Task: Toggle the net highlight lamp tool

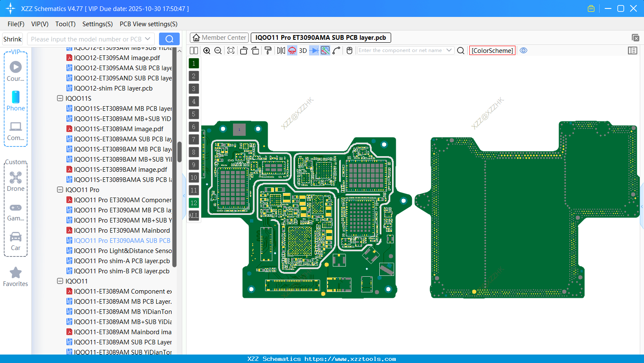Action: [x=292, y=50]
